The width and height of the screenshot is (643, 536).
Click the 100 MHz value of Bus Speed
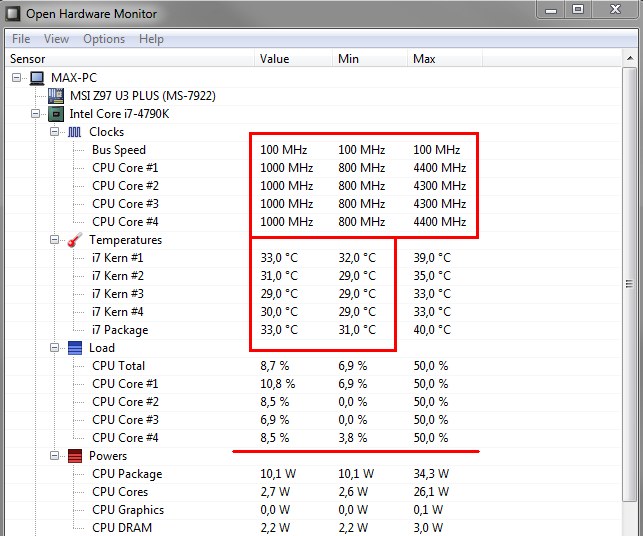283,150
